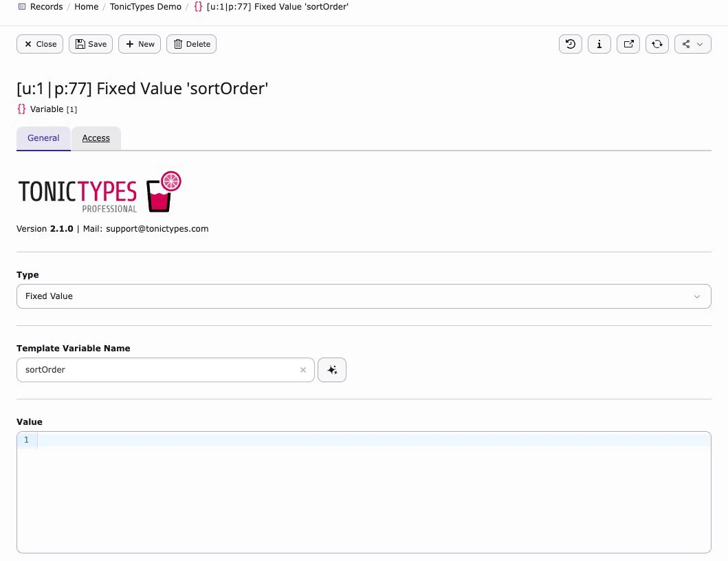Open the record history icon button
Viewport: 728px width, 561px height.
pyautogui.click(x=570, y=44)
